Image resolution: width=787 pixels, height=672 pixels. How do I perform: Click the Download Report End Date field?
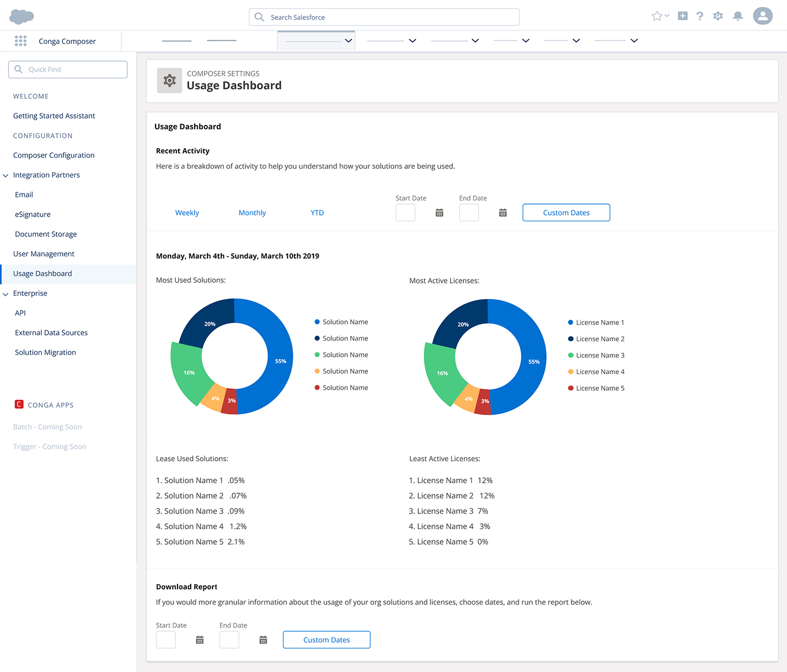click(x=229, y=640)
